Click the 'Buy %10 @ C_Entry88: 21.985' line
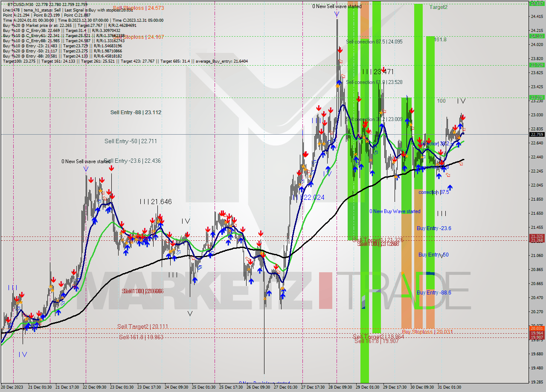The image size is (546, 392). click(63, 40)
